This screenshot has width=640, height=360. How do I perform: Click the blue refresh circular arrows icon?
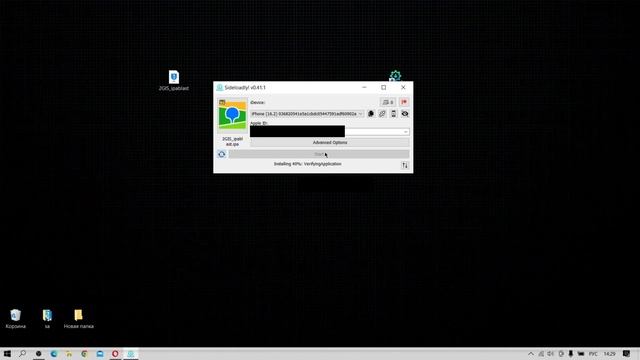[222, 154]
